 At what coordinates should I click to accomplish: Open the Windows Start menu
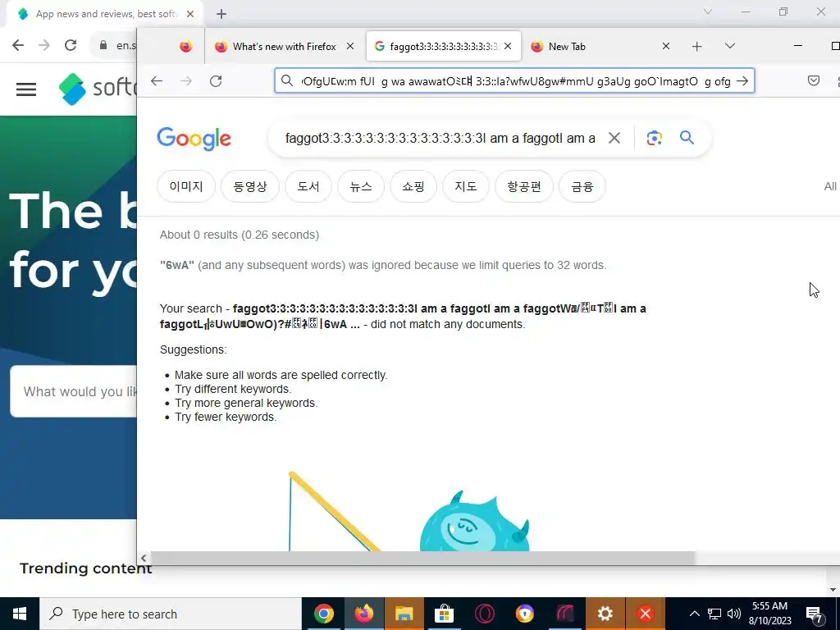point(20,614)
